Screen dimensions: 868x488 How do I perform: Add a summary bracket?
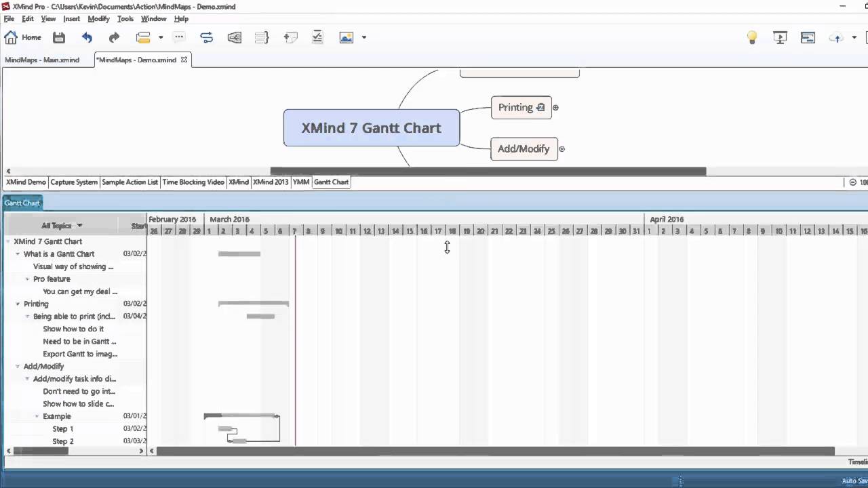pos(262,37)
